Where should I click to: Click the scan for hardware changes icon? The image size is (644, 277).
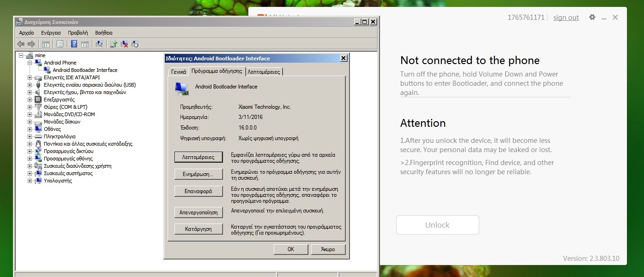coord(99,44)
